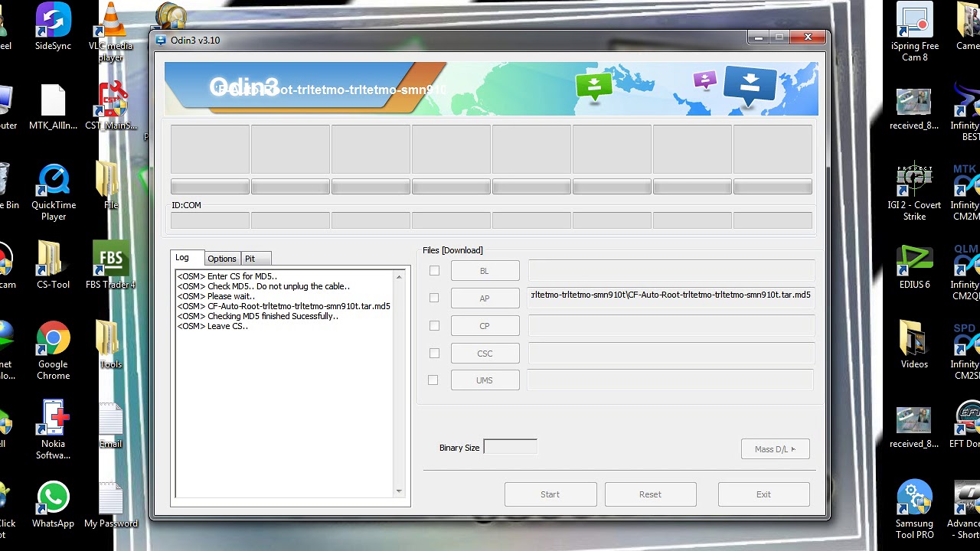Click the CP file button
This screenshot has width=980, height=551.
click(x=485, y=326)
